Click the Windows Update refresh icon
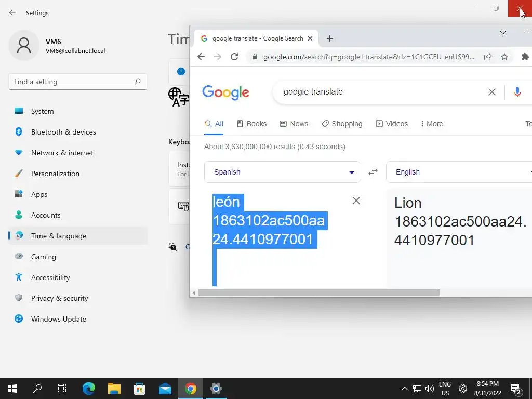The image size is (532, 399). coord(19,318)
